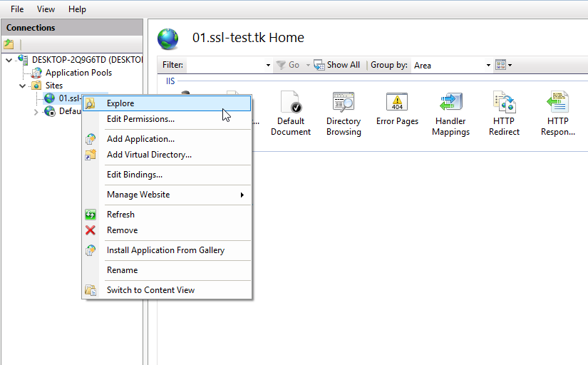
Task: Open the Manage Website submenu
Action: [138, 195]
